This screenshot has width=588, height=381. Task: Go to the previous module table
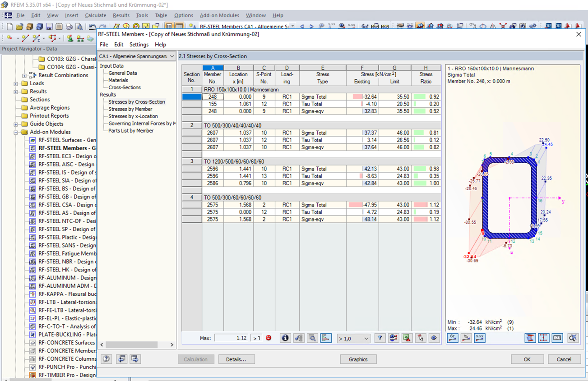coord(121,359)
